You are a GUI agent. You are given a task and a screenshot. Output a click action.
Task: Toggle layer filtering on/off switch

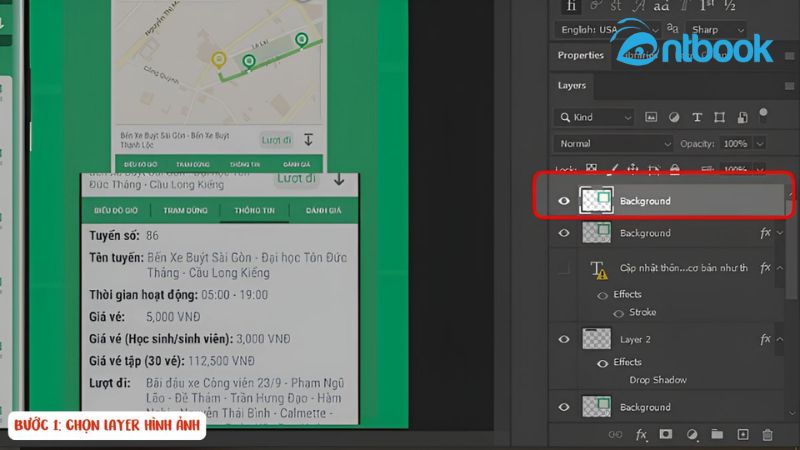(x=763, y=115)
